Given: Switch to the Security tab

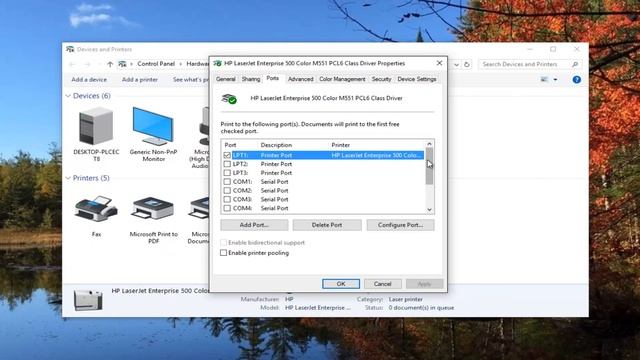Looking at the screenshot, I should pyautogui.click(x=381, y=79).
